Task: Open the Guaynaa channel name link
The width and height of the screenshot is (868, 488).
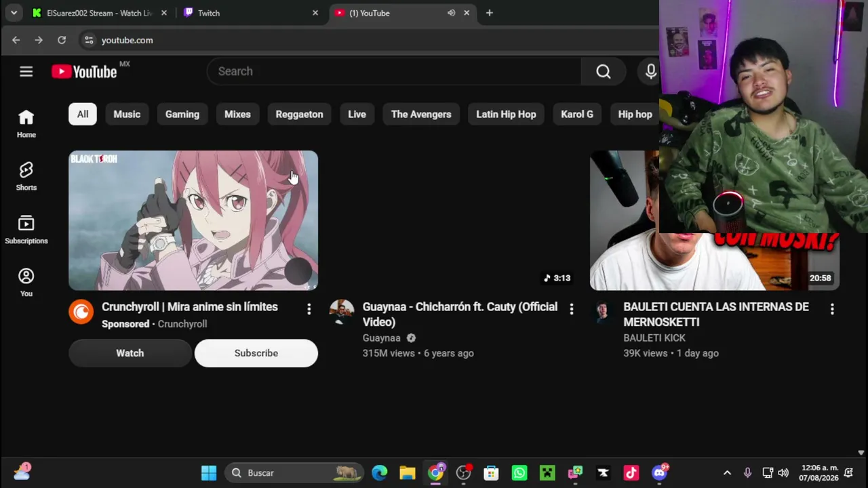Action: point(381,338)
